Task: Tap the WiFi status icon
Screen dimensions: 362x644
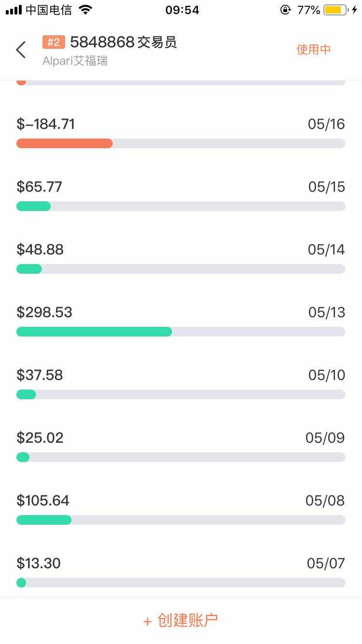Action: pos(85,10)
